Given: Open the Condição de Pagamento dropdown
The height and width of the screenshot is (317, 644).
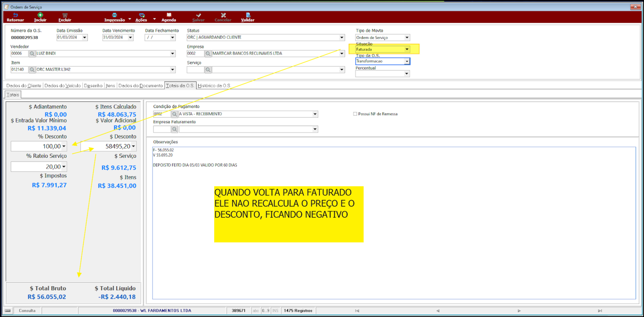Looking at the screenshot, I should (315, 114).
